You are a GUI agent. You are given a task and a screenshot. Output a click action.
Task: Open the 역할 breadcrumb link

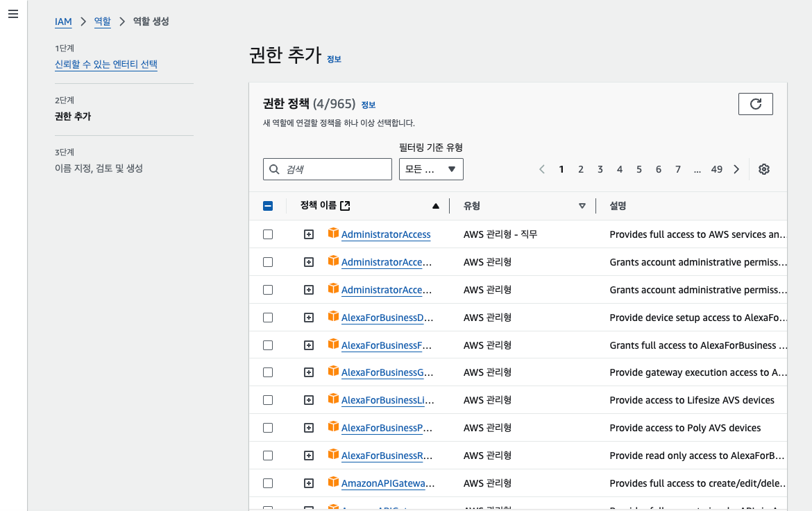coord(103,21)
